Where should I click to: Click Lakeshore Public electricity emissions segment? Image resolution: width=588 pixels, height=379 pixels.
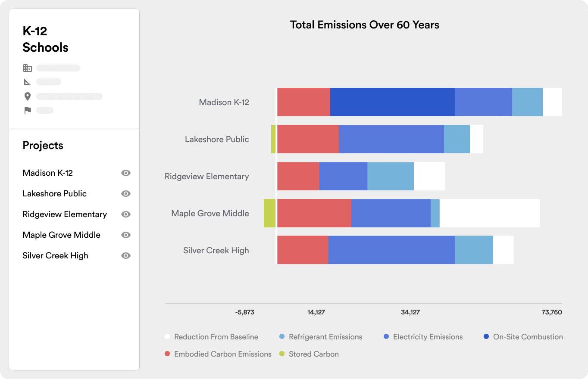(x=391, y=139)
